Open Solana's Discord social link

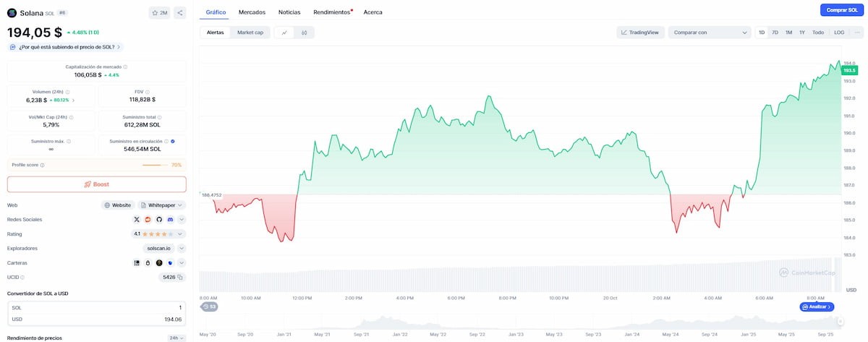tap(170, 219)
